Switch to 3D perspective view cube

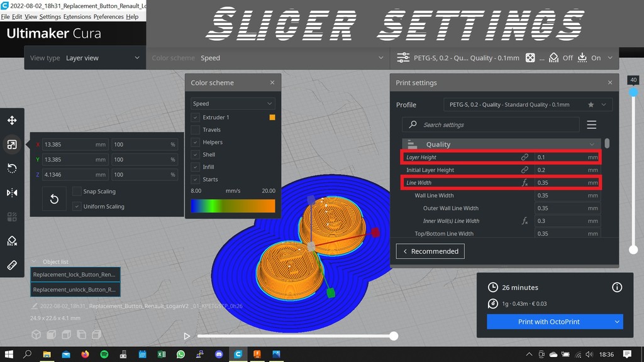point(36,334)
